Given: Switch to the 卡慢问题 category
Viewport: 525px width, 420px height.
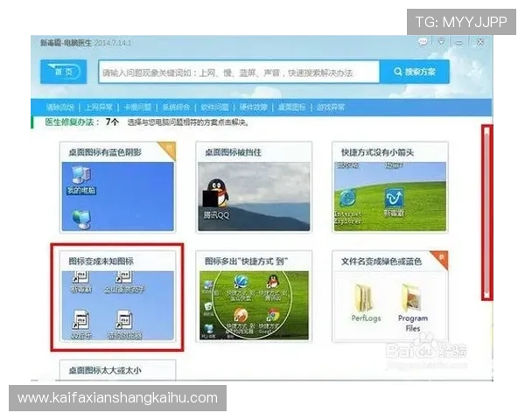Looking at the screenshot, I should [137, 107].
